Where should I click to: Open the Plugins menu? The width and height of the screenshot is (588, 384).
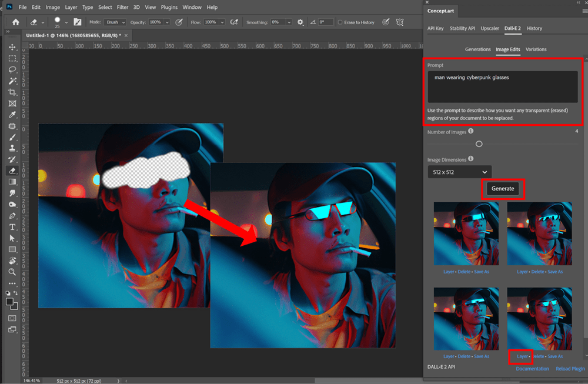[x=169, y=7]
